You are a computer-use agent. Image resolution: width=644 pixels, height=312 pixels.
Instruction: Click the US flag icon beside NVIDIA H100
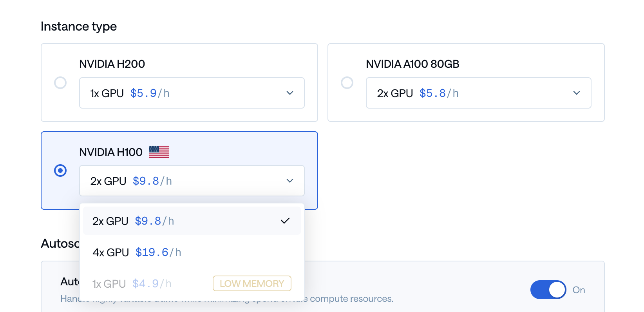click(x=159, y=152)
